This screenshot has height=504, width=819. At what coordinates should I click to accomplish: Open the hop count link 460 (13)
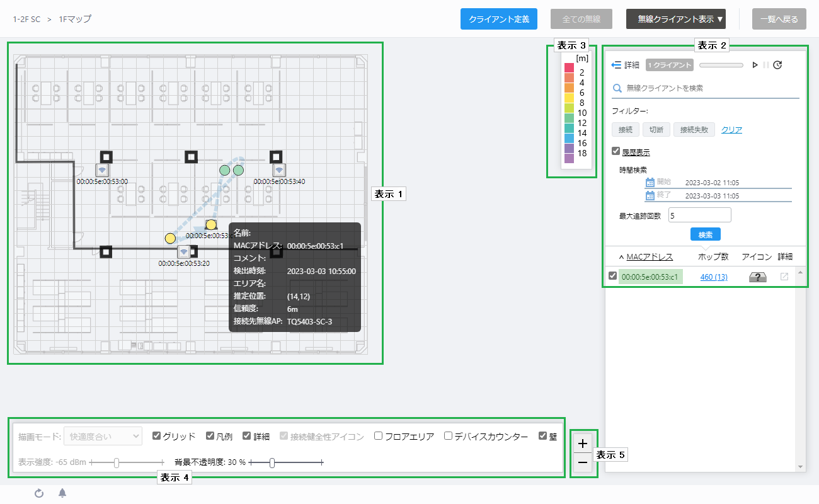pos(714,277)
